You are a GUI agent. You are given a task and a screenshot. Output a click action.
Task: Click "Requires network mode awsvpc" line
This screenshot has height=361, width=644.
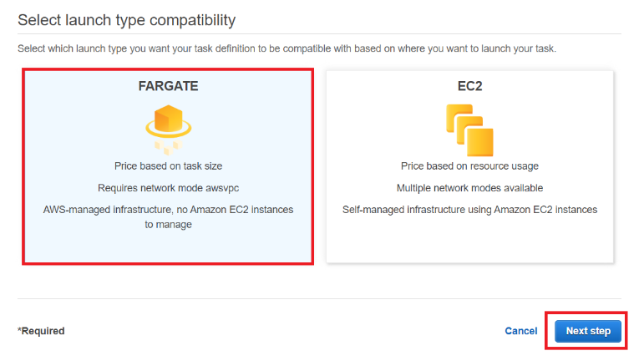click(168, 188)
